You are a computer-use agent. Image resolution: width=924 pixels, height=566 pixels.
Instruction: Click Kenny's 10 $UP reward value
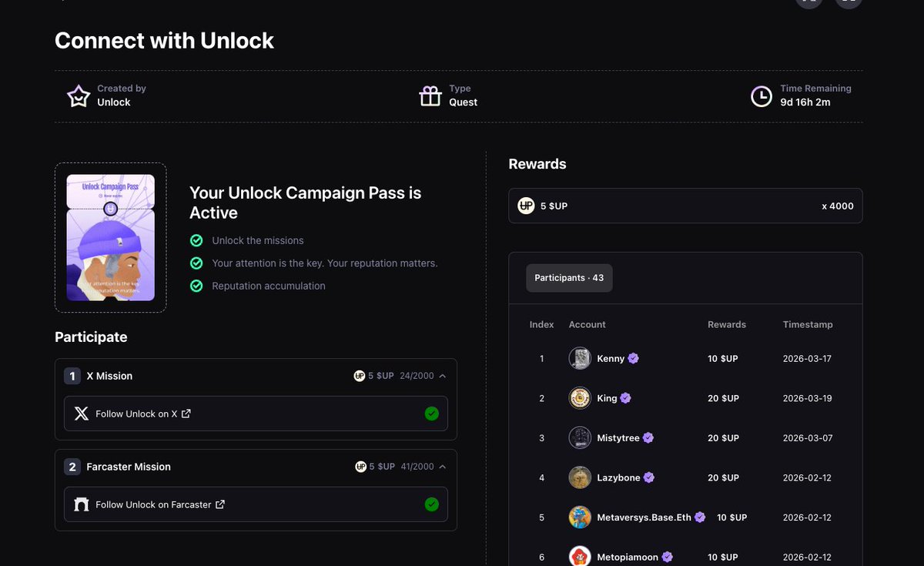tap(723, 358)
